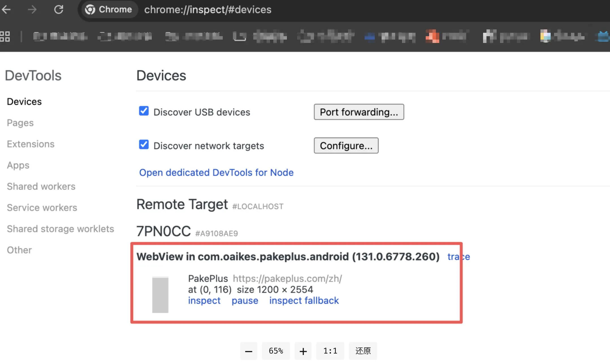610x364 pixels.
Task: Click the gray PakePlus page thumbnail
Action: pos(160,295)
